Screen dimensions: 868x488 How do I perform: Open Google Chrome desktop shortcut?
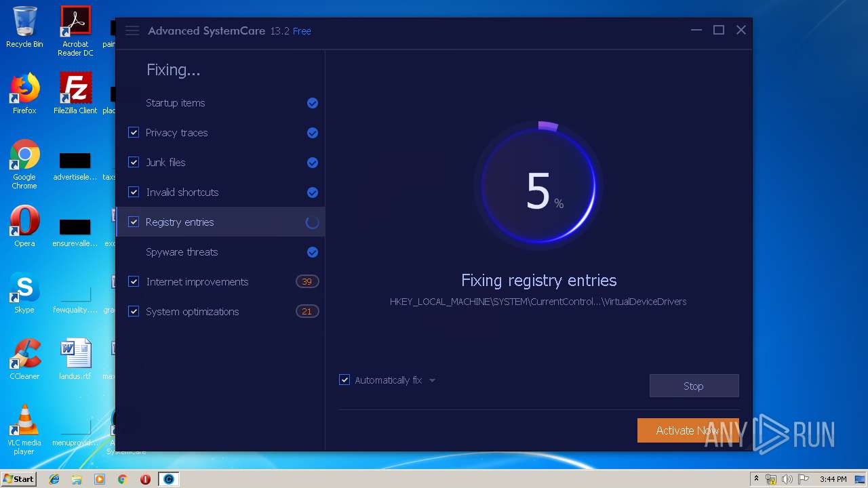tap(24, 164)
